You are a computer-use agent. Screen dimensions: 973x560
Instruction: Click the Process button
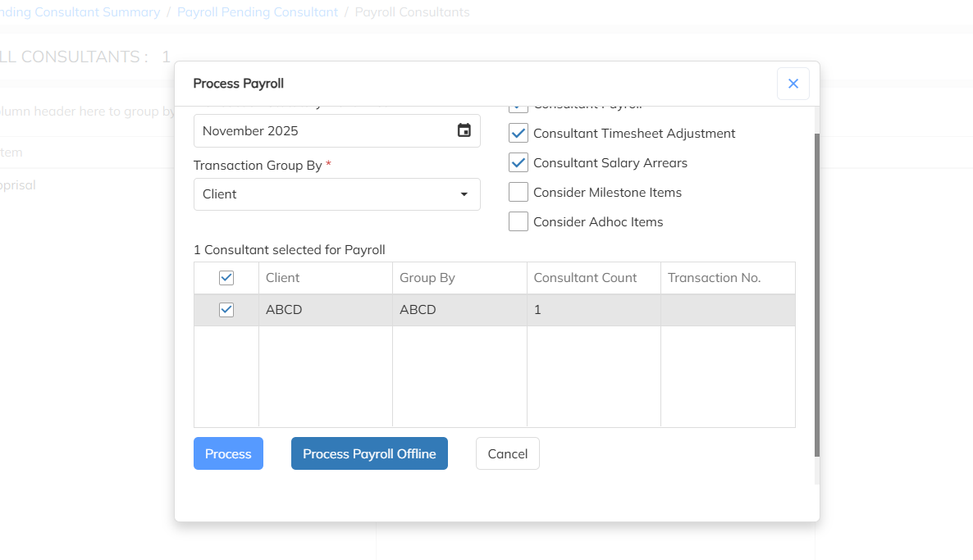click(228, 453)
